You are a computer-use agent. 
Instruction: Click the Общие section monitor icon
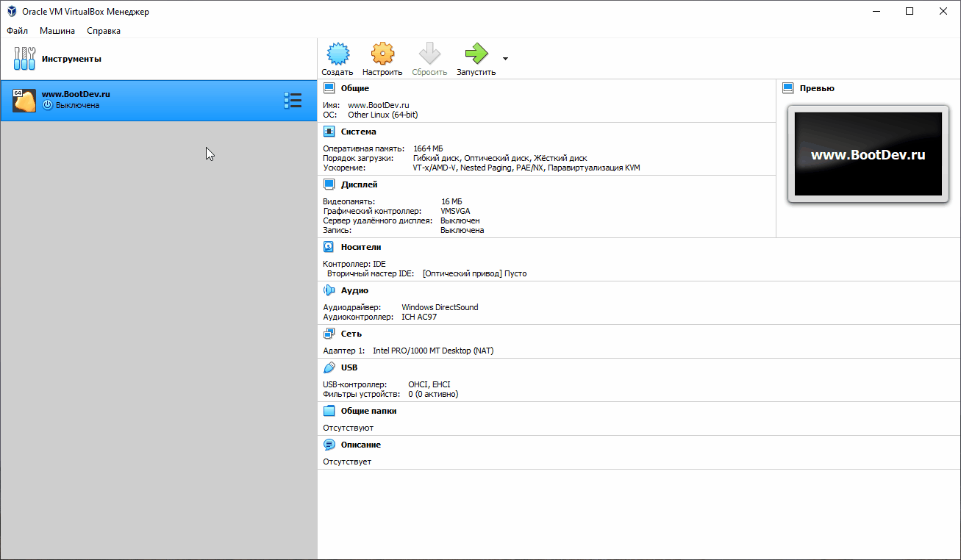(x=329, y=88)
